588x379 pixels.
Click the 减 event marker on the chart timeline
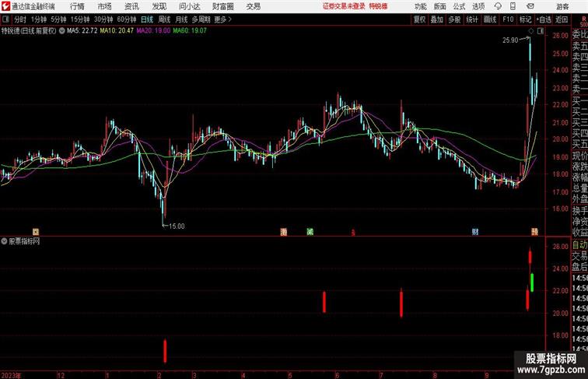pos(310,232)
